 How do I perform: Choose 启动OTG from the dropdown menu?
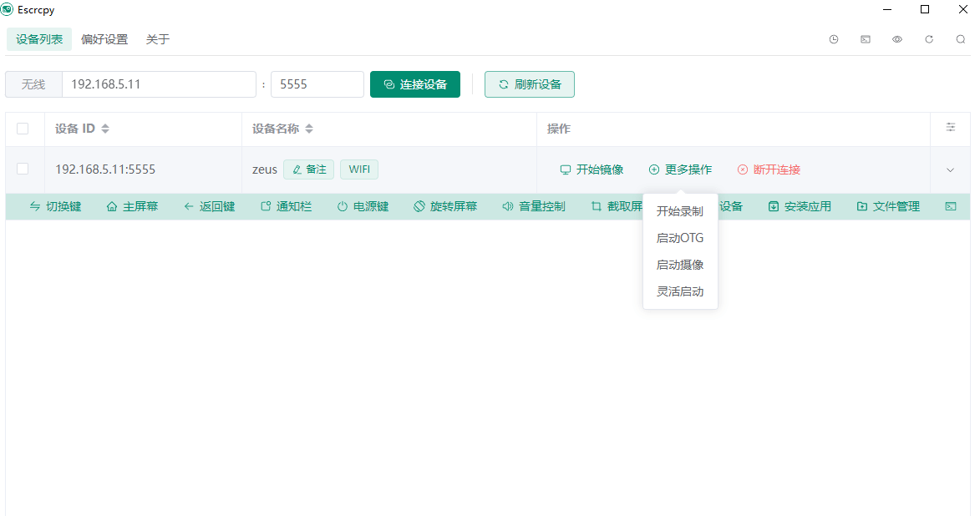pos(680,238)
